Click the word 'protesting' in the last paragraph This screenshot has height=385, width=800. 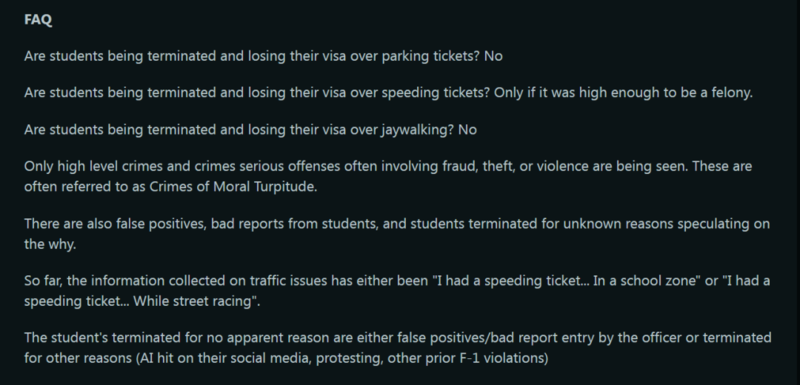point(348,358)
